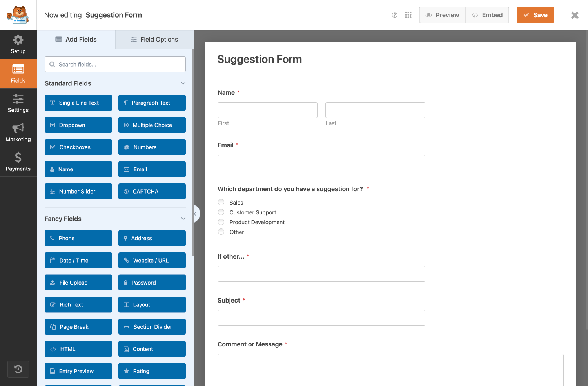Viewport: 588px width, 386px height.
Task: Switch to the Add Fields tab
Action: point(76,39)
